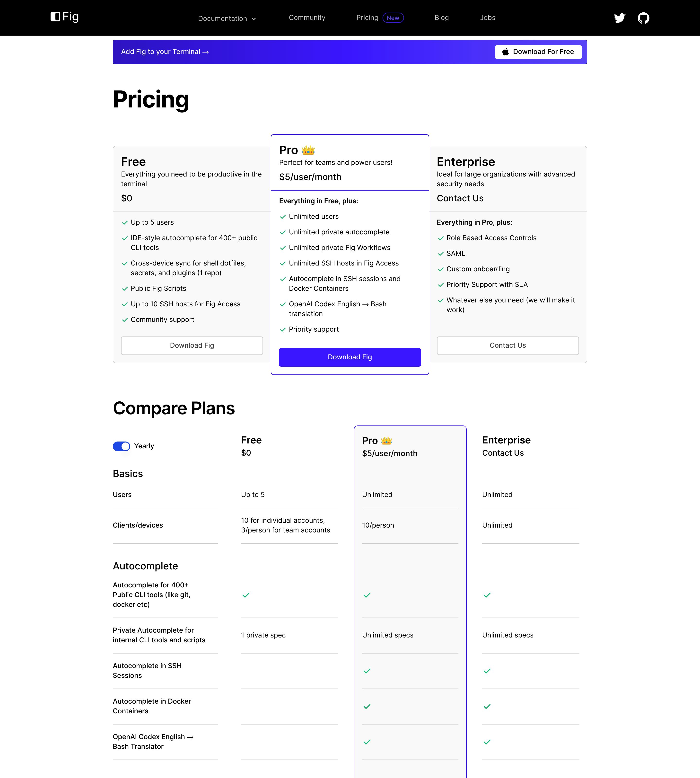Image resolution: width=700 pixels, height=778 pixels.
Task: Open the GitHub icon link
Action: click(643, 18)
